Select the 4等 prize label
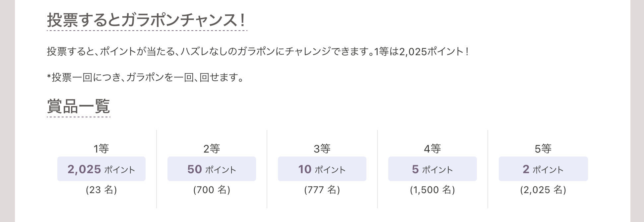This screenshot has width=644, height=222. 432,149
